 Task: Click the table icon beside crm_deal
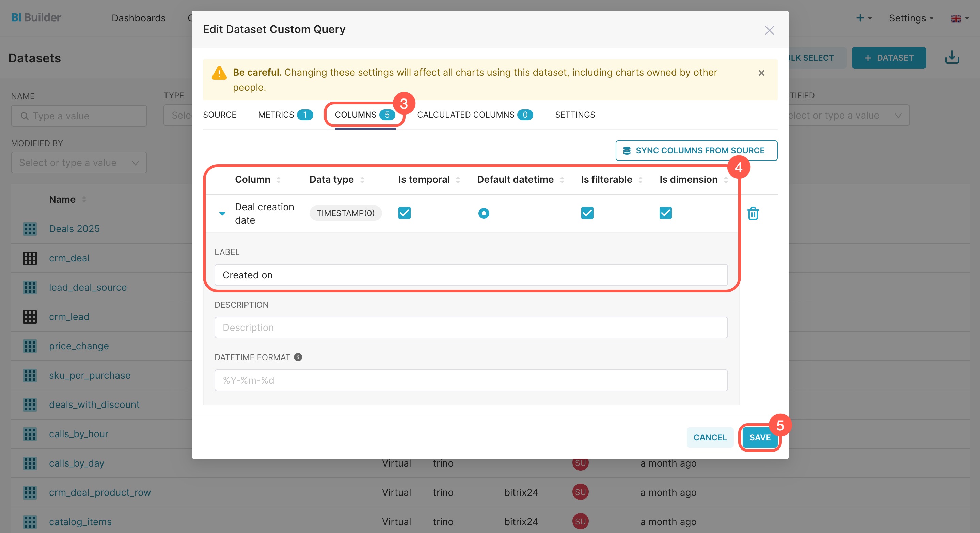point(30,258)
